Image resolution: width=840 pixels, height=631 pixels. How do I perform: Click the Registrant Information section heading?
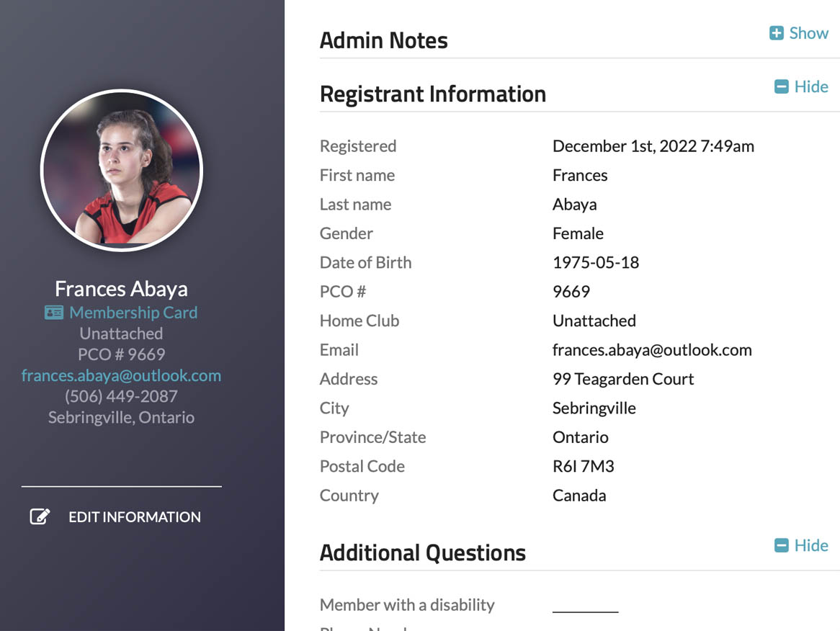pos(432,94)
